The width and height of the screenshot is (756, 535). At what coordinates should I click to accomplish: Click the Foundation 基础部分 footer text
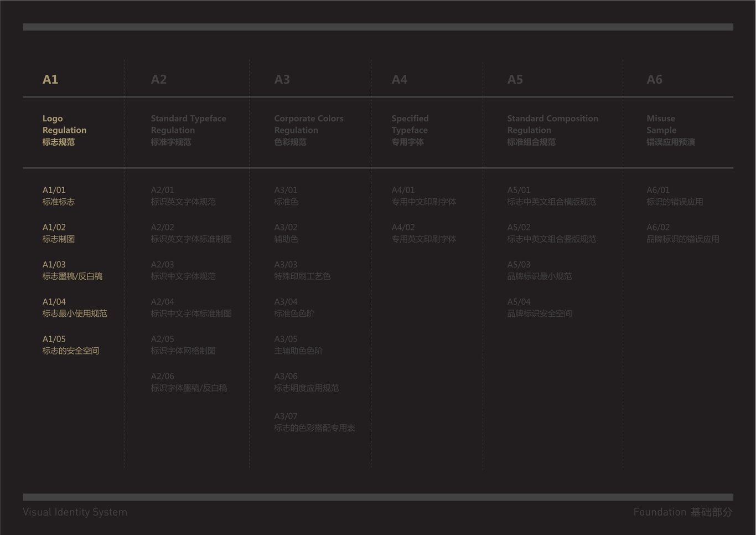[683, 512]
